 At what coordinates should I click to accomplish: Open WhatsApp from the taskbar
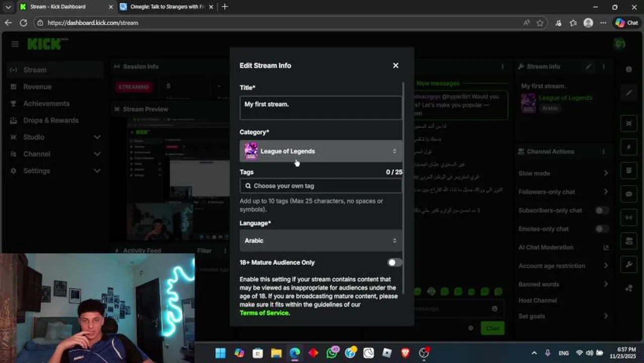click(x=332, y=353)
